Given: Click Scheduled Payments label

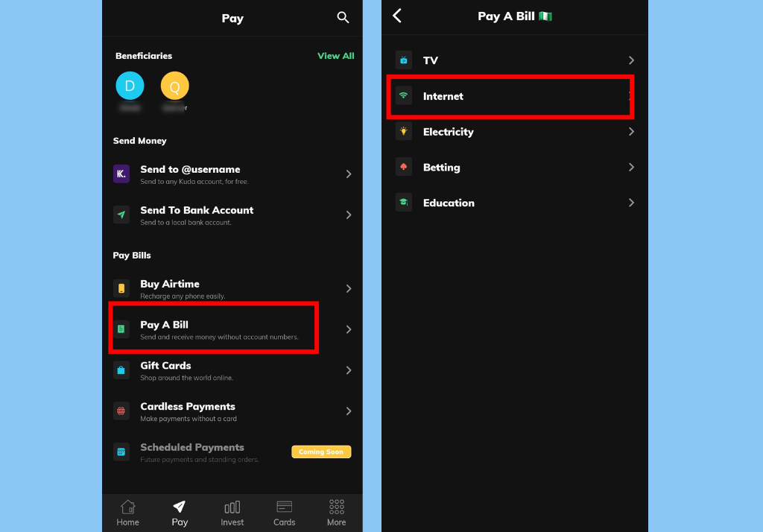Looking at the screenshot, I should coord(192,447).
